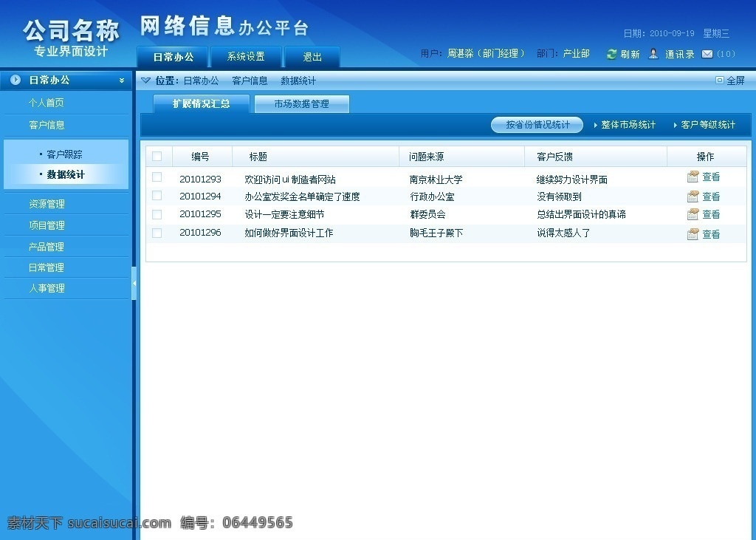The height and width of the screenshot is (540, 756).
Task: Toggle the select-all checkbox in table header
Action: [157, 156]
